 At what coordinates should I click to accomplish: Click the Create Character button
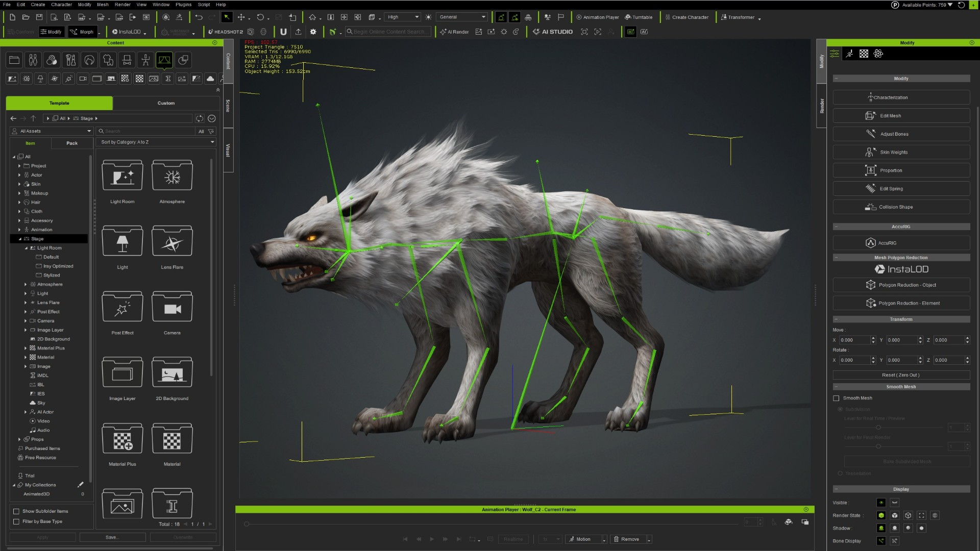click(687, 17)
